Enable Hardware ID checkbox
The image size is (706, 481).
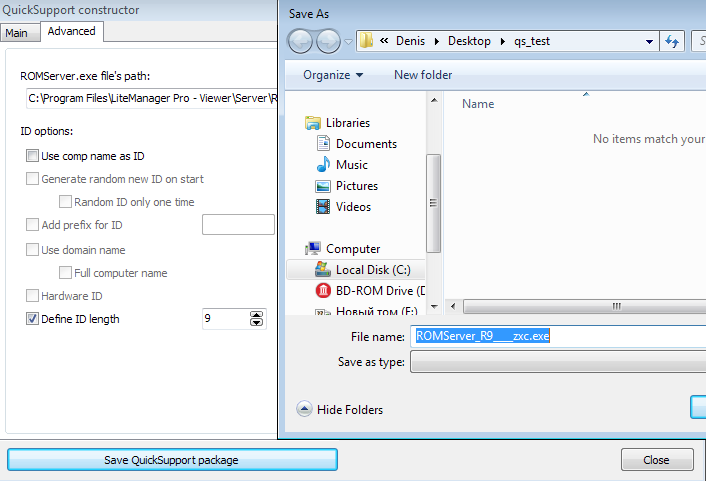click(x=32, y=295)
